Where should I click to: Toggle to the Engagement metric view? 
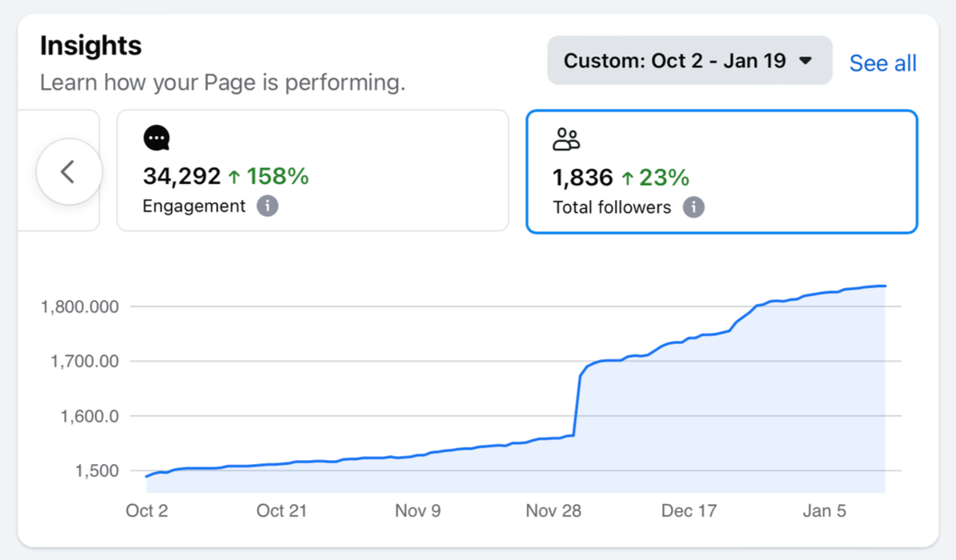coord(312,170)
